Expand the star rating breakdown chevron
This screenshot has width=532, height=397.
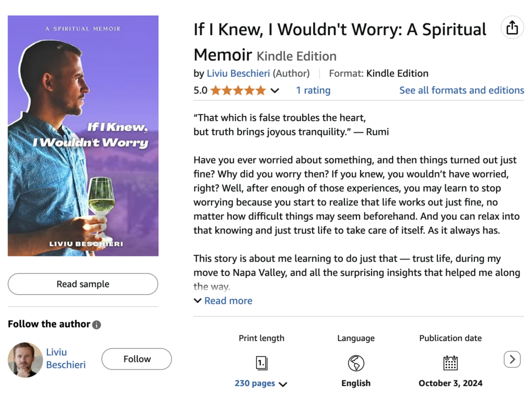pos(275,91)
